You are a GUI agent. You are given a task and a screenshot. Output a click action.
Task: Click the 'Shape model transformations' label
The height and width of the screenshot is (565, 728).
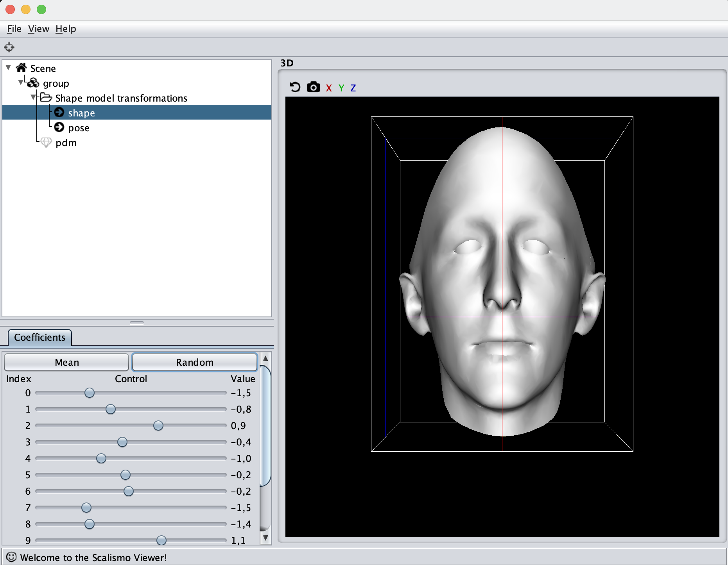[121, 98]
